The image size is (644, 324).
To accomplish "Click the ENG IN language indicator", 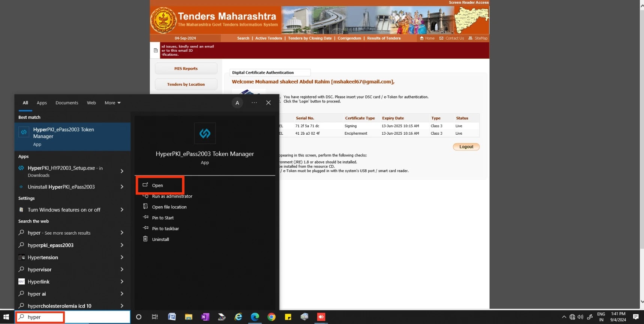I will 601,317.
